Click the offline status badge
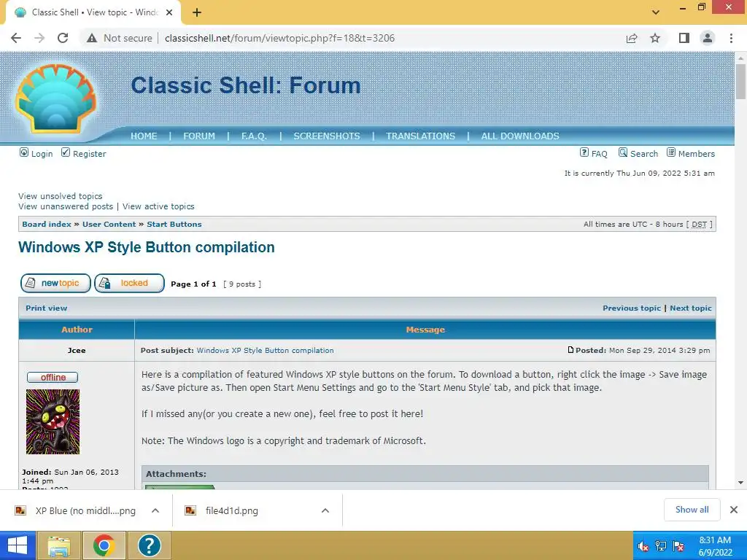747x560 pixels. (x=53, y=378)
